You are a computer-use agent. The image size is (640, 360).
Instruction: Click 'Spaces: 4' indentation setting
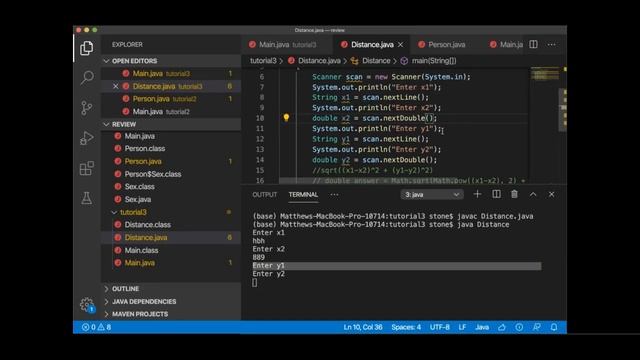tap(406, 327)
